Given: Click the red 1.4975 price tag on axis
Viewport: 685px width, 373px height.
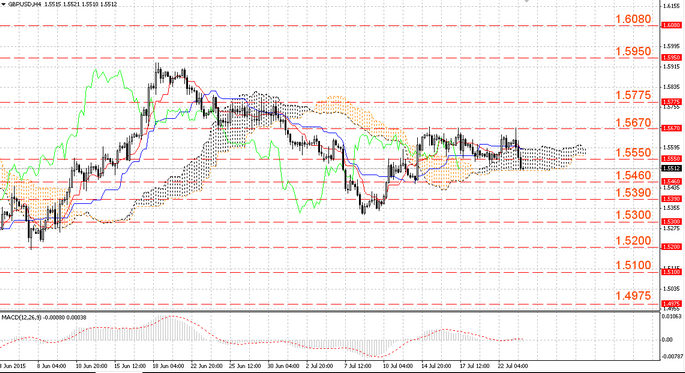Looking at the screenshot, I should pos(671,304).
